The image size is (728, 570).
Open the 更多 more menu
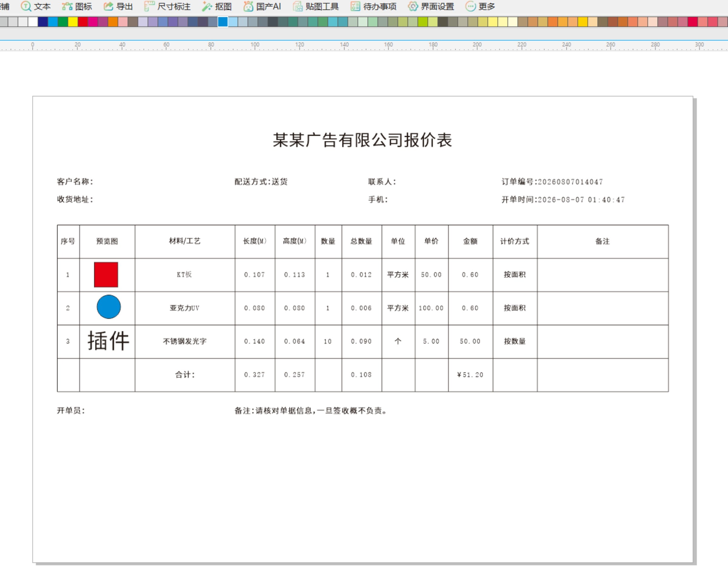pyautogui.click(x=480, y=6)
